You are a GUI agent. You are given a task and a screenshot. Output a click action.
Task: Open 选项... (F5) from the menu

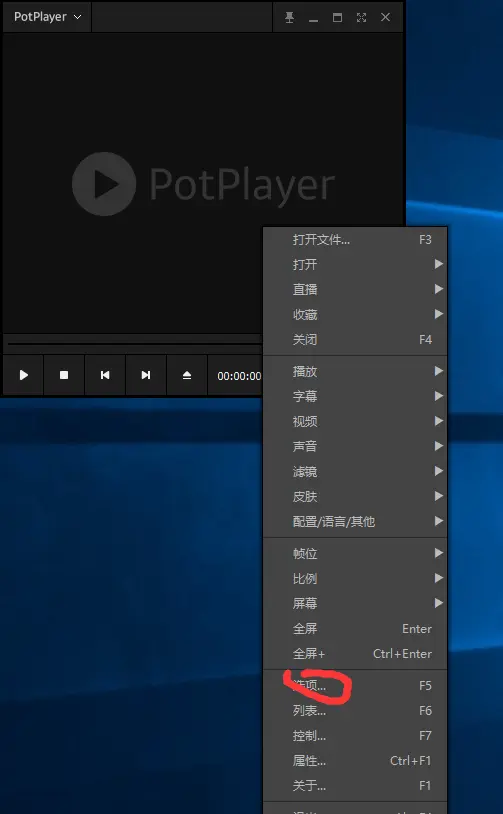point(355,686)
